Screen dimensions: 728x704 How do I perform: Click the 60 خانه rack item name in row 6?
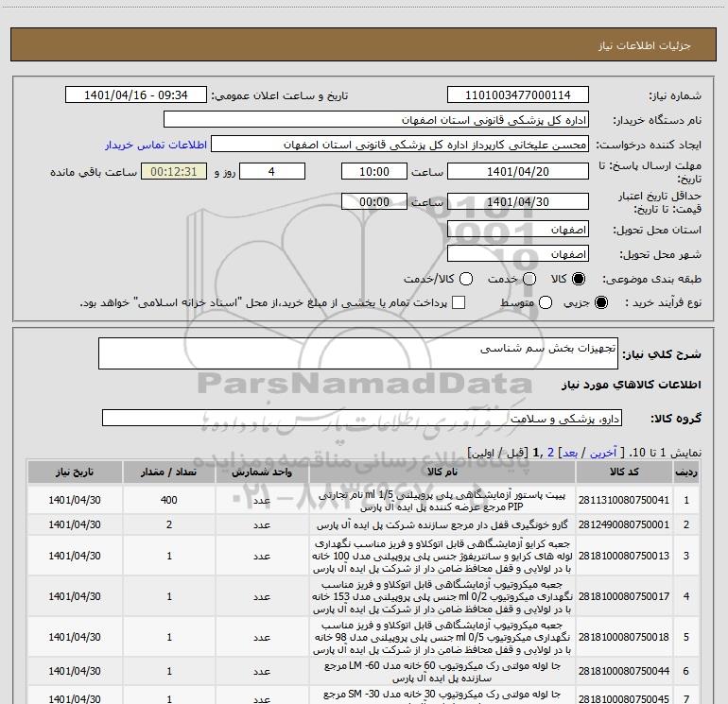point(442,672)
